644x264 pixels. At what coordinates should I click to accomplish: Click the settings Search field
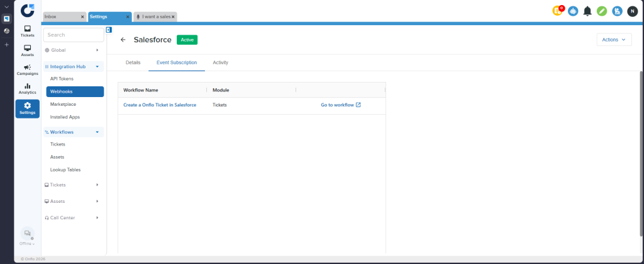74,35
